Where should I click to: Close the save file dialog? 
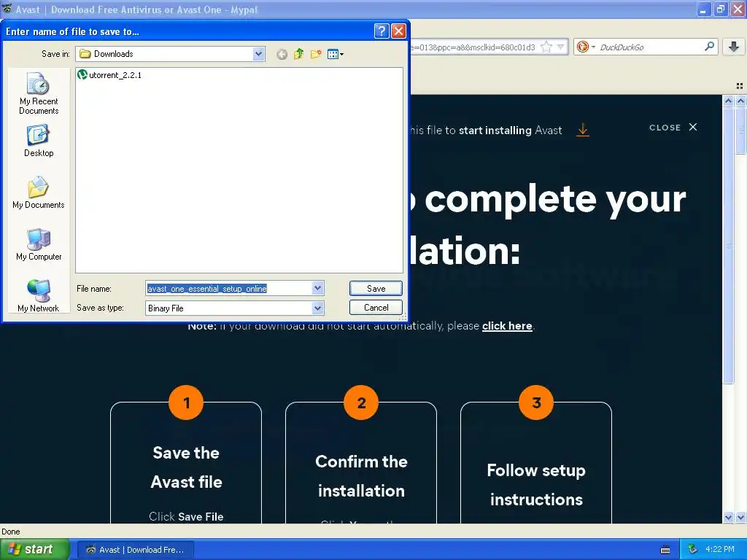tap(398, 31)
